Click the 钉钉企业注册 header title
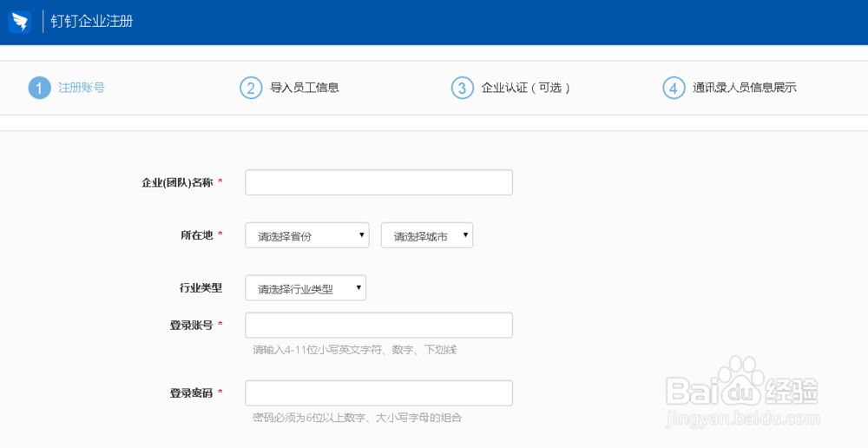Screen dimensions: 868x448 pos(92,22)
